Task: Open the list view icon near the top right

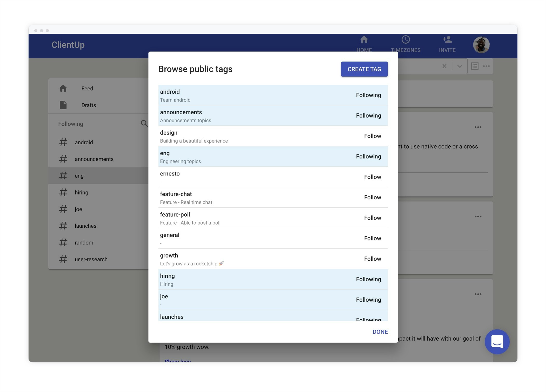Action: coord(474,66)
